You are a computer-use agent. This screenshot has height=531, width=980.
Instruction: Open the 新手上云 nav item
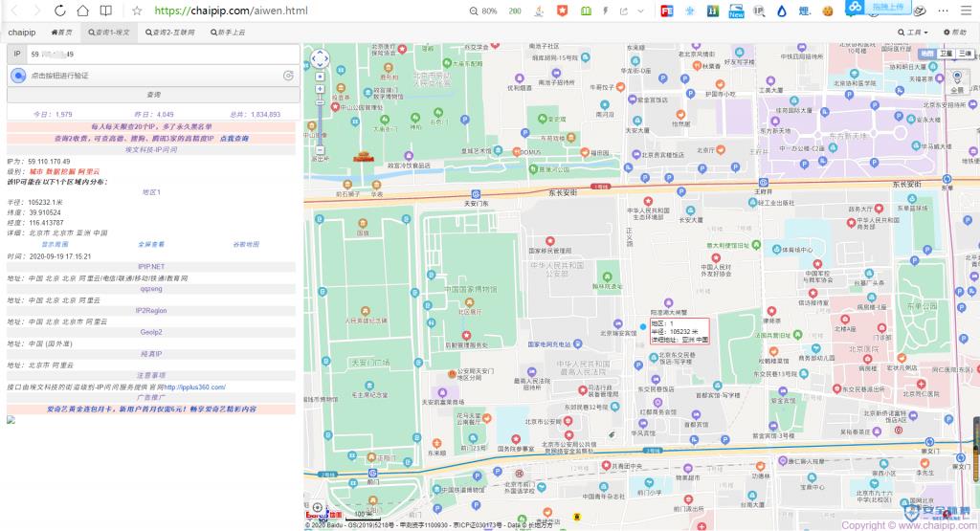[228, 33]
